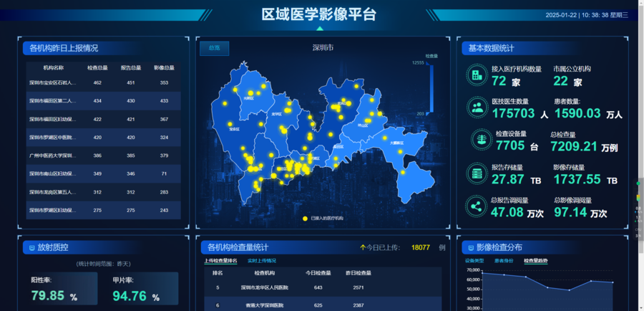
Task: Click the icon beside 放射质控 title
Action: pos(31,248)
